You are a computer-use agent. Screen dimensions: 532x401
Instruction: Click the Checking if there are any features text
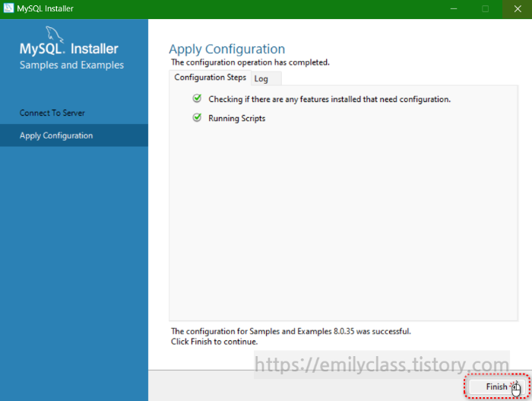pyautogui.click(x=329, y=99)
